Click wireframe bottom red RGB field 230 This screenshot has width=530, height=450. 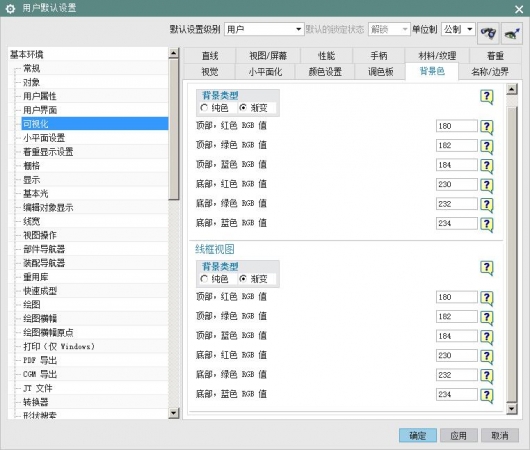click(x=456, y=355)
